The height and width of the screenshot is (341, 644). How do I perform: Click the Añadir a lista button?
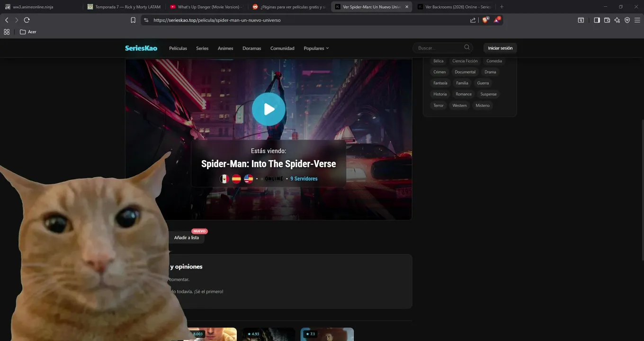pyautogui.click(x=187, y=238)
